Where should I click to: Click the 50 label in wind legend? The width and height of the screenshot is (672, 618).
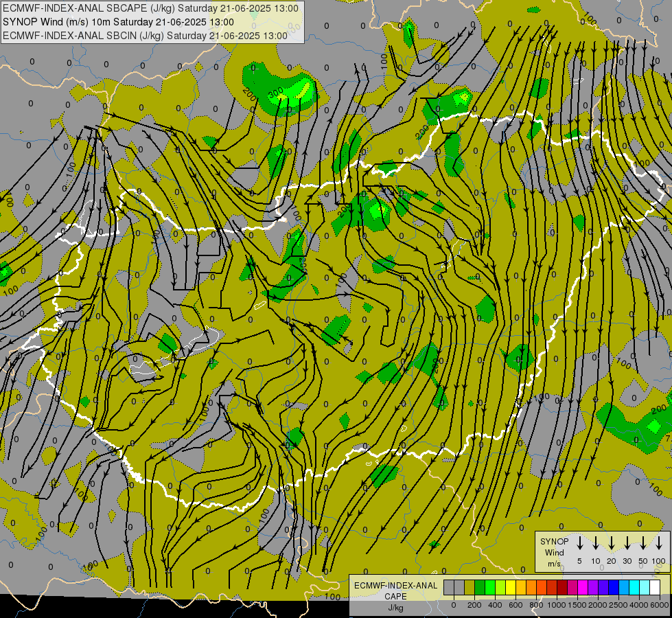coord(643,561)
